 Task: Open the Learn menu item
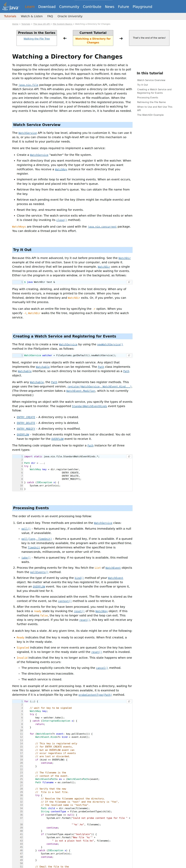coord(30,7)
